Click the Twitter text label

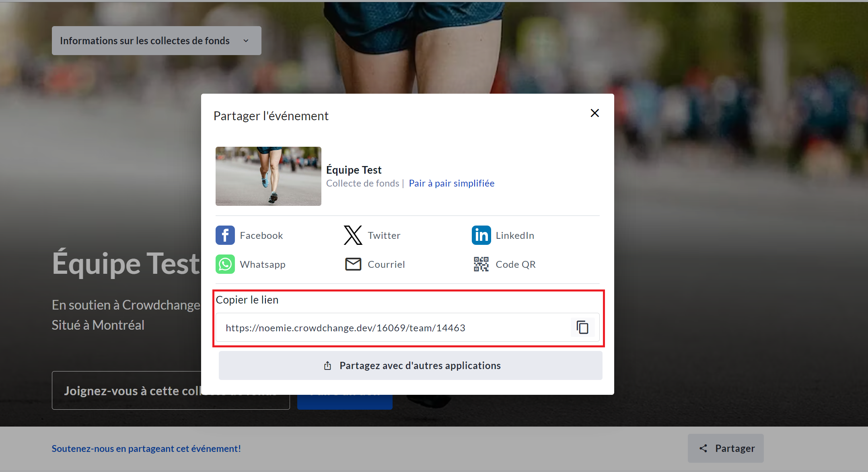(384, 235)
